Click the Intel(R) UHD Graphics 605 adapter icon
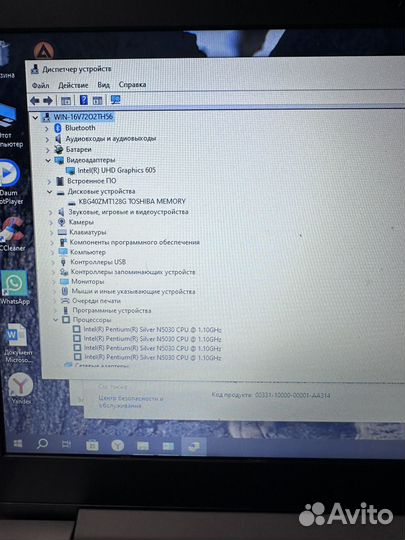Screen dimensions: 405x540 tap(70, 170)
